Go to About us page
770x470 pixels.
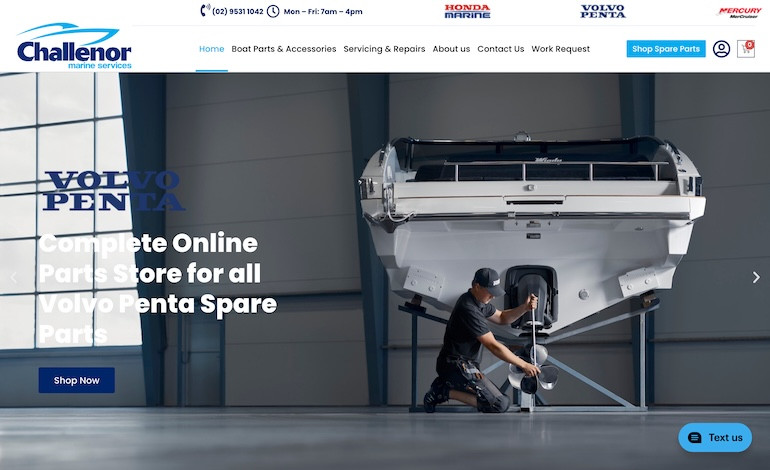pyautogui.click(x=451, y=49)
